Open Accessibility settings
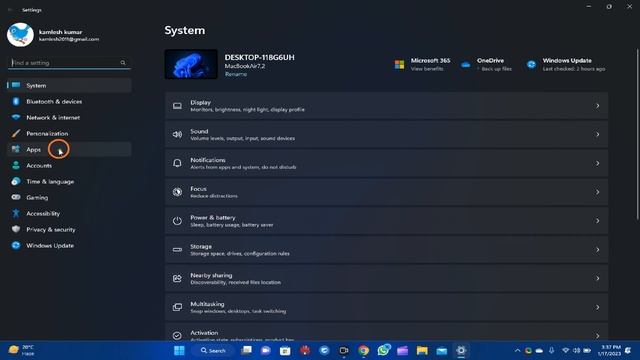This screenshot has height=360, width=640. pyautogui.click(x=69, y=213)
